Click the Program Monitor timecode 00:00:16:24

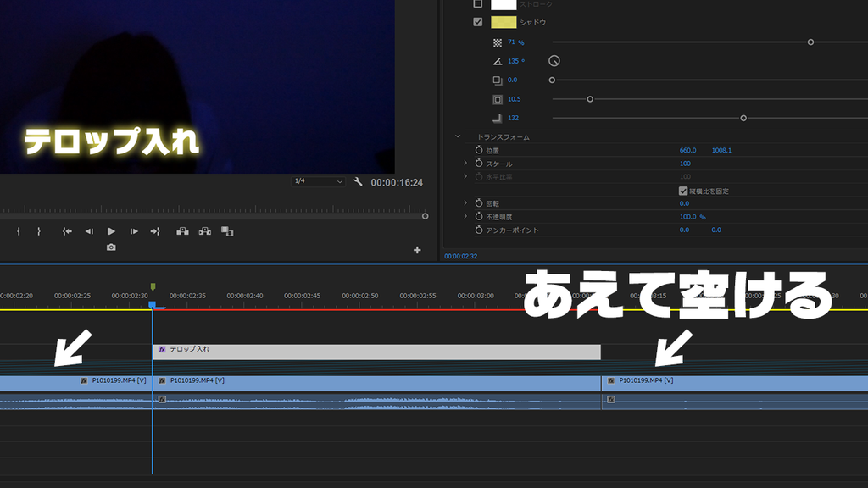[x=397, y=183]
